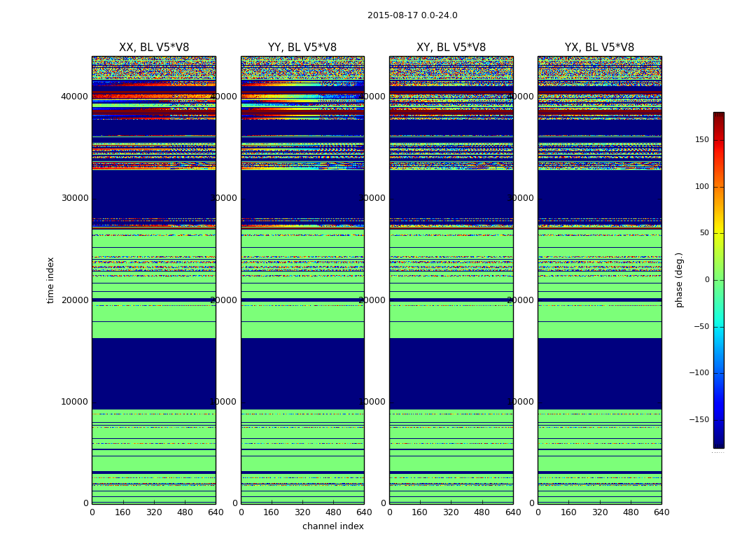735x560 pixels.
Task: Select the "phase (deg.)" colorbar label
Action: pos(679,280)
